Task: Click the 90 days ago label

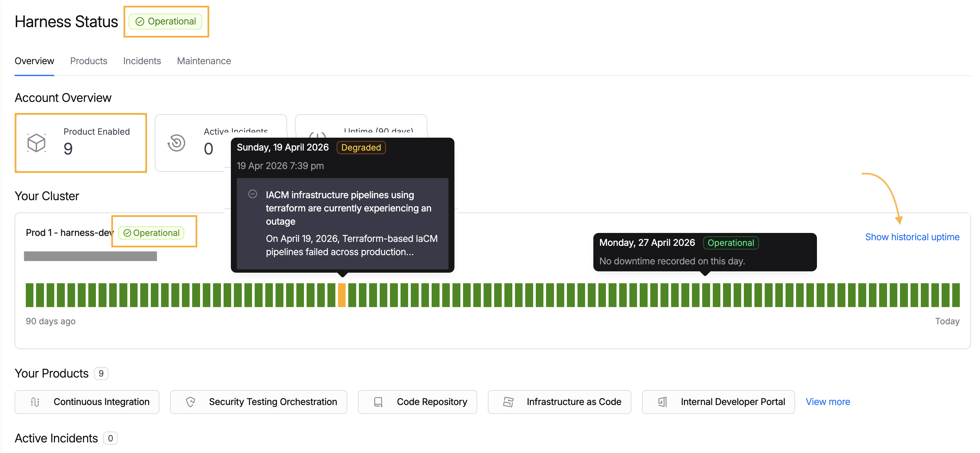Action: 51,321
